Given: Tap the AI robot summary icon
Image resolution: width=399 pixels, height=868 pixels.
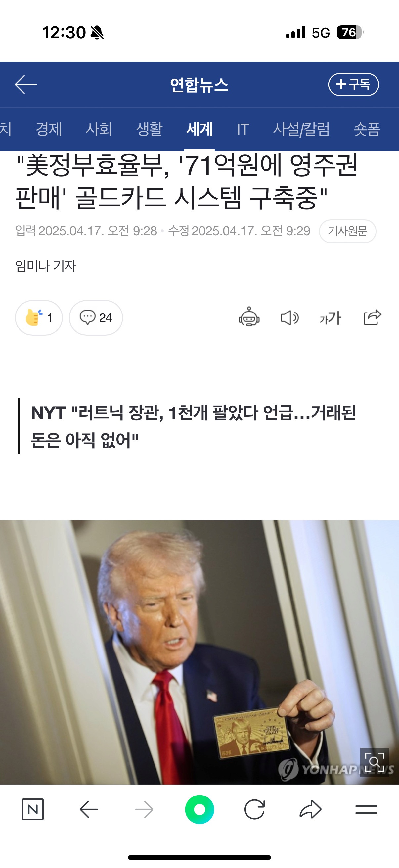Looking at the screenshot, I should point(249,317).
